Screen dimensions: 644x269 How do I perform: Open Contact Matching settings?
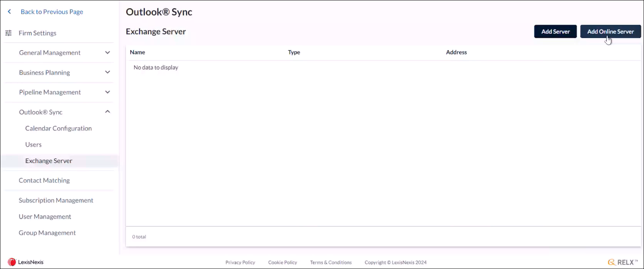tap(44, 180)
